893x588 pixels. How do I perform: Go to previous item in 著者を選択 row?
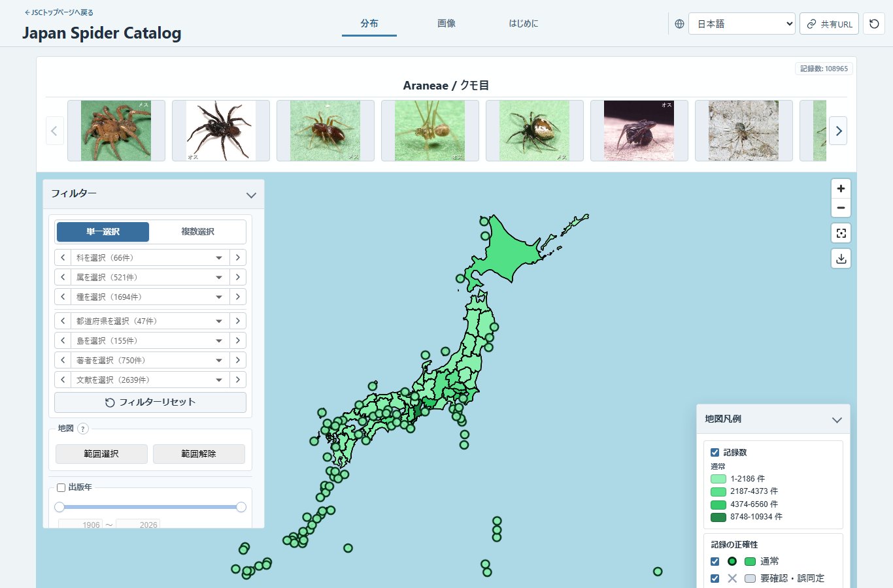coord(63,361)
